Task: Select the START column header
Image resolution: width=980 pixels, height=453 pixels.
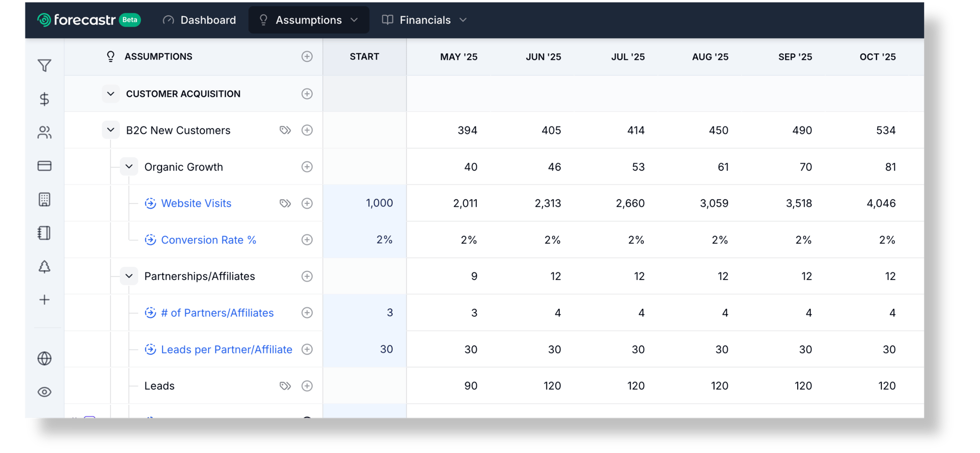Action: coord(365,57)
